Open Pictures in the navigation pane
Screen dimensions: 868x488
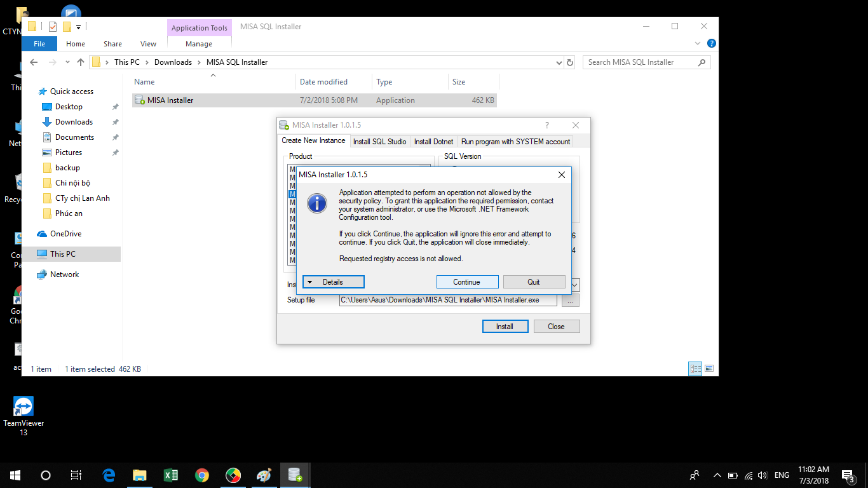[x=69, y=152]
